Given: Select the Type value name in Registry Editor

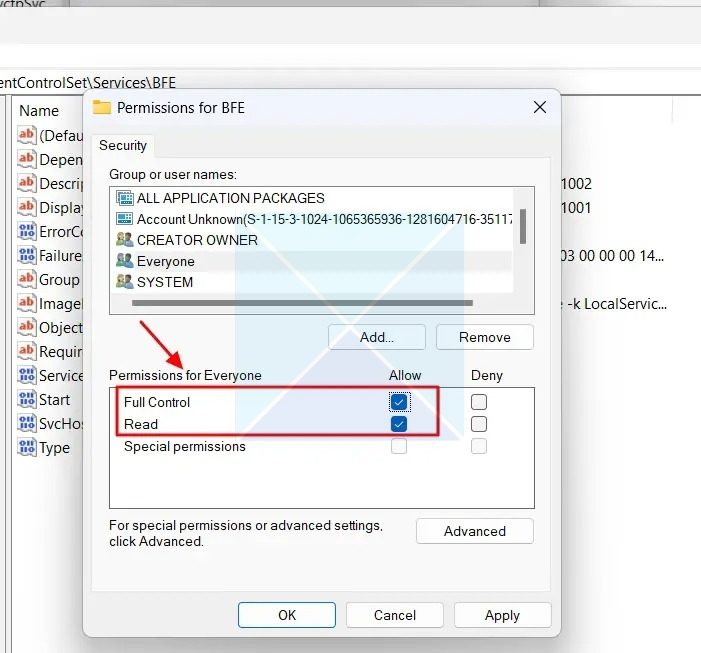Looking at the screenshot, I should click(x=55, y=447).
